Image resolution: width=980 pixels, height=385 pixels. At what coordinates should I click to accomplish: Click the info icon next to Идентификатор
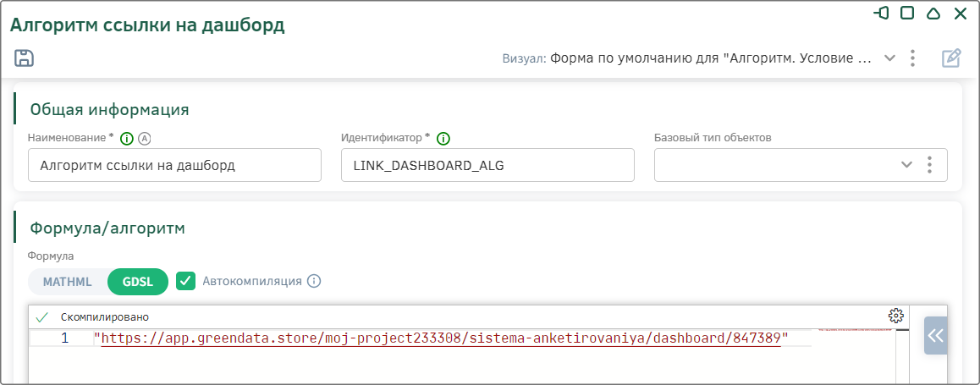click(443, 139)
